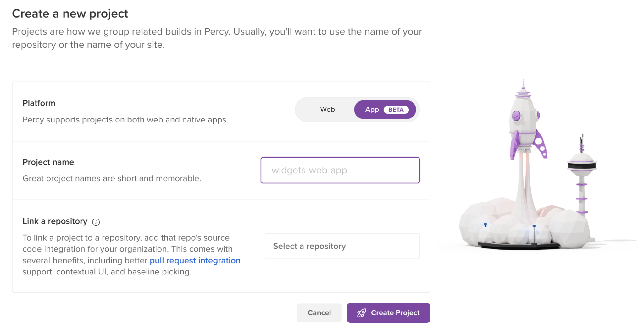Click the Create a new project heading
Viewport: 644px width, 336px height.
(x=70, y=14)
